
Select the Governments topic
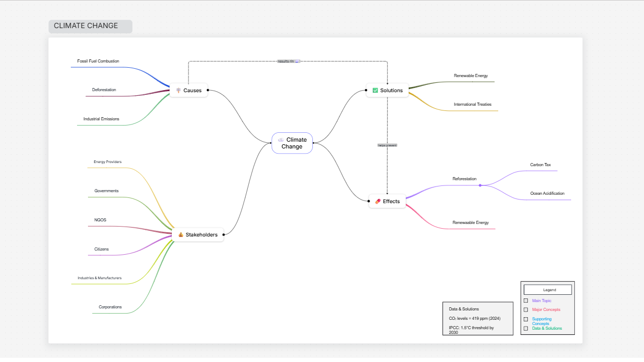[107, 191]
